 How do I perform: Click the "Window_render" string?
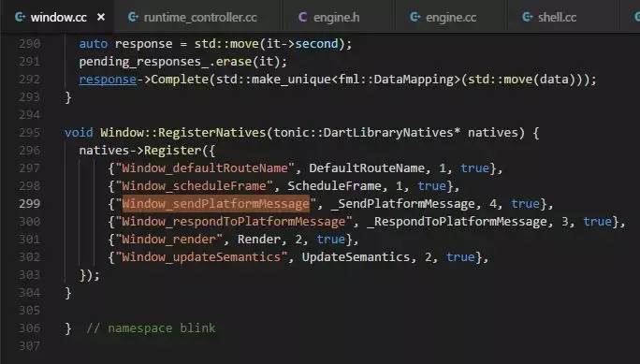tap(169, 240)
